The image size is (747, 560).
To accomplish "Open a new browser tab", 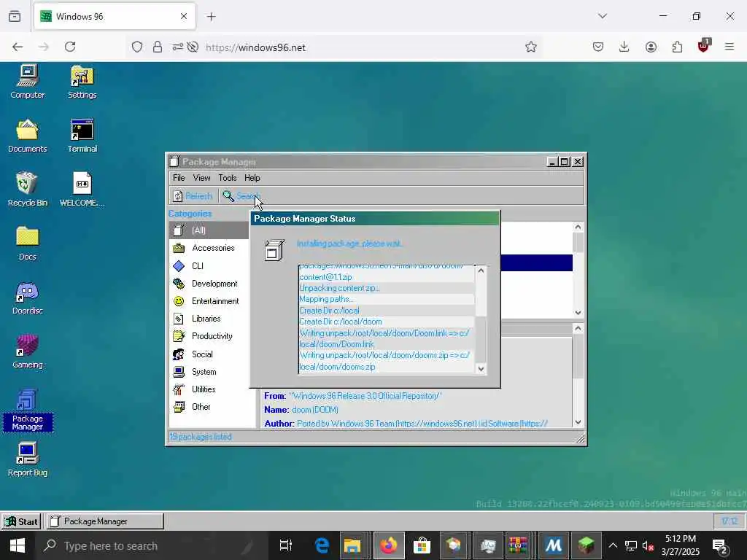I will 212,17.
